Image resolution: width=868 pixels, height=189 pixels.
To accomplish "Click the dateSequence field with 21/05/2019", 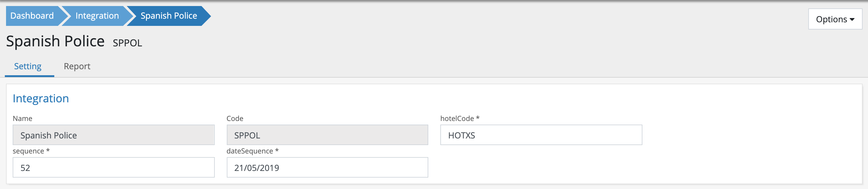I will click(x=327, y=167).
